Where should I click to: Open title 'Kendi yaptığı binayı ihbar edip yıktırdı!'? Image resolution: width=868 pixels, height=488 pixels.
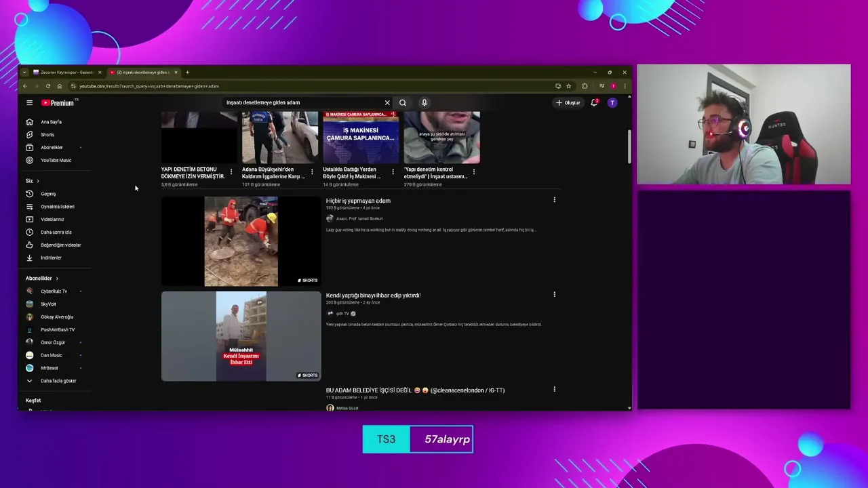(373, 296)
